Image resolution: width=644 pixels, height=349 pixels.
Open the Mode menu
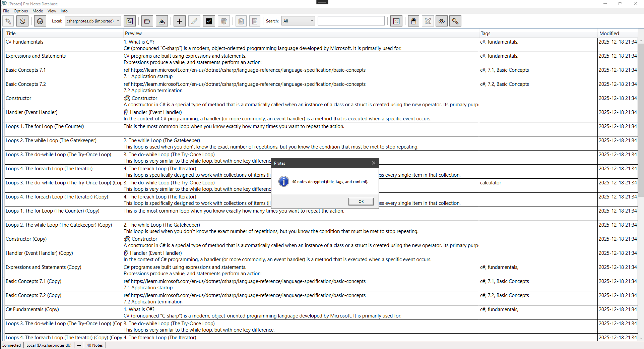pyautogui.click(x=38, y=11)
